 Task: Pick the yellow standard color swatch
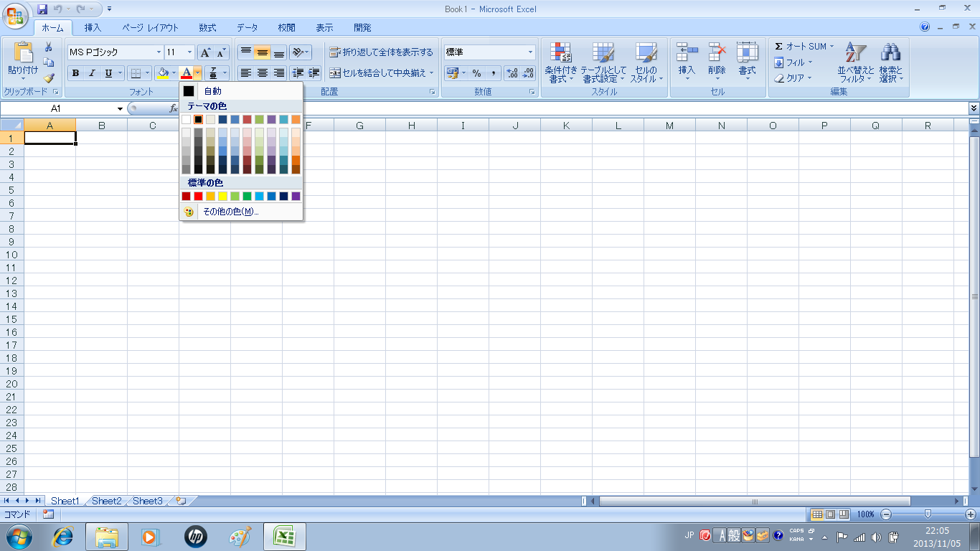point(222,196)
